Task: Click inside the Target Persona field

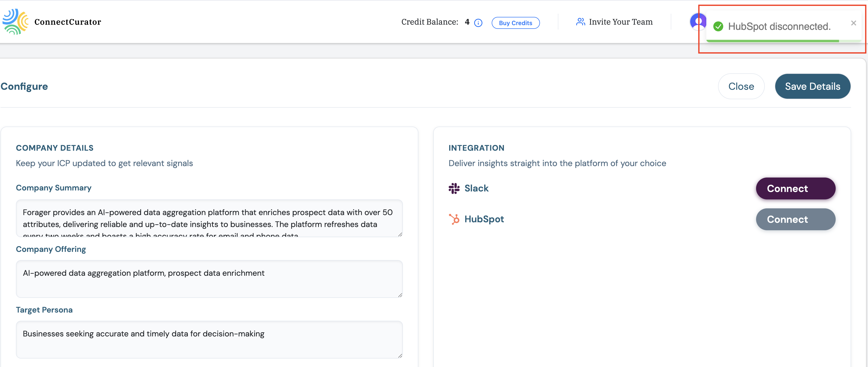Action: point(209,339)
